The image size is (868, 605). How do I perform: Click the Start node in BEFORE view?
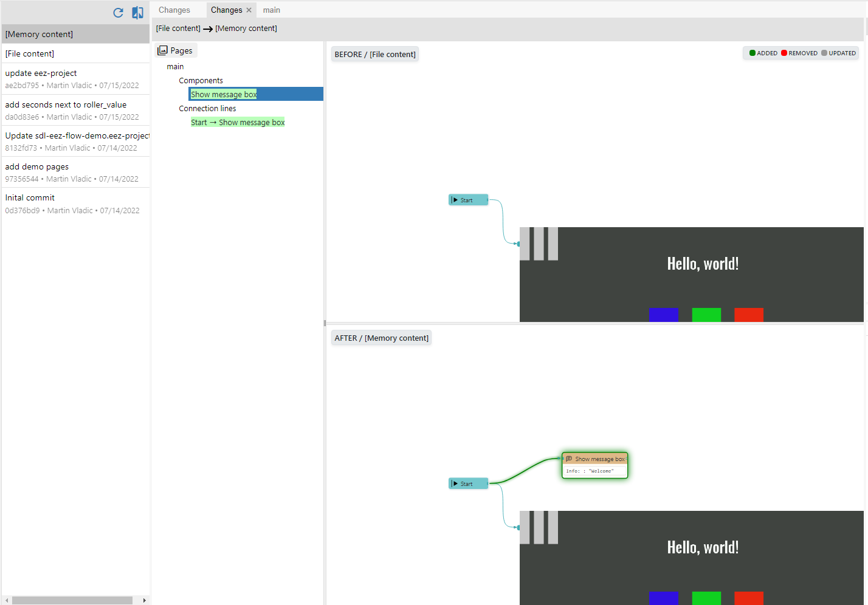(468, 200)
